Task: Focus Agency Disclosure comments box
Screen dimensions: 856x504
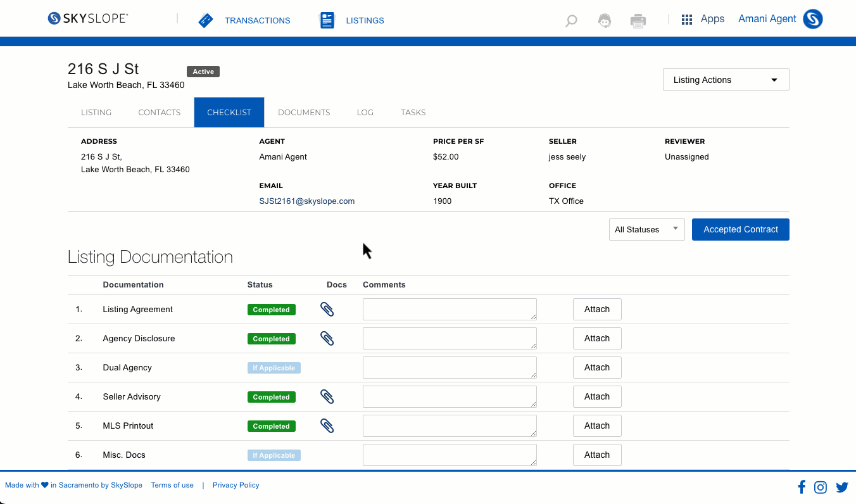Action: 450,338
